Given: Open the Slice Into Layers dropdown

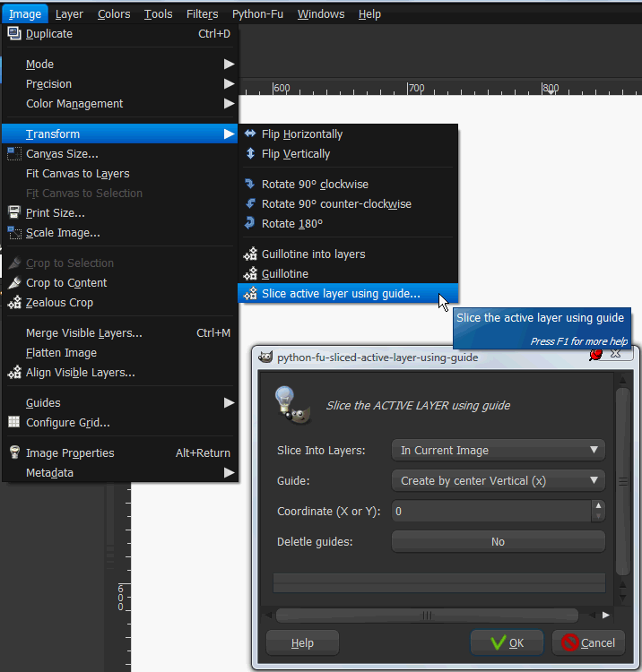Looking at the screenshot, I should click(499, 450).
